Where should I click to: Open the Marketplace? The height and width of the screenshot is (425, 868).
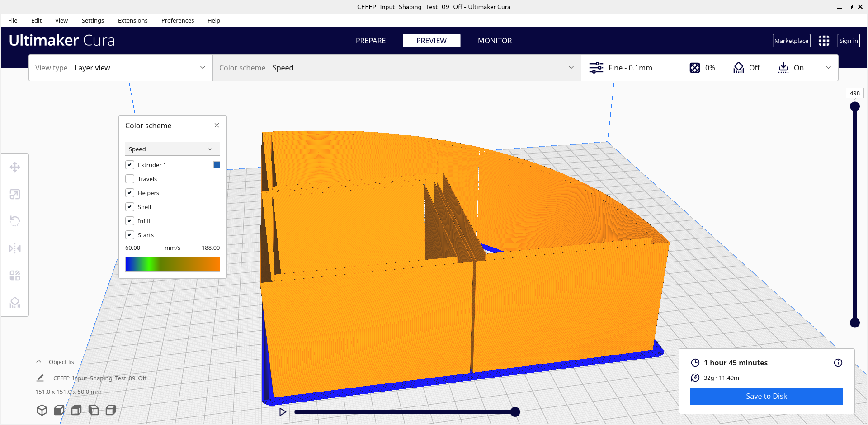pos(791,41)
